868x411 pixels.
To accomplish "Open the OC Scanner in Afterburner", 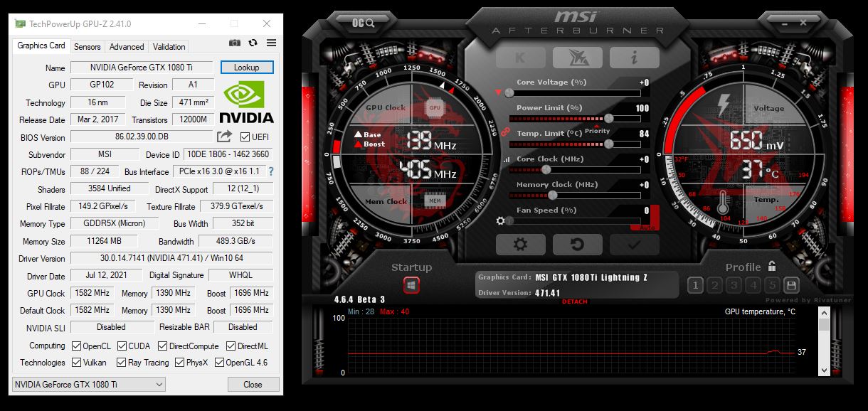I will point(363,23).
